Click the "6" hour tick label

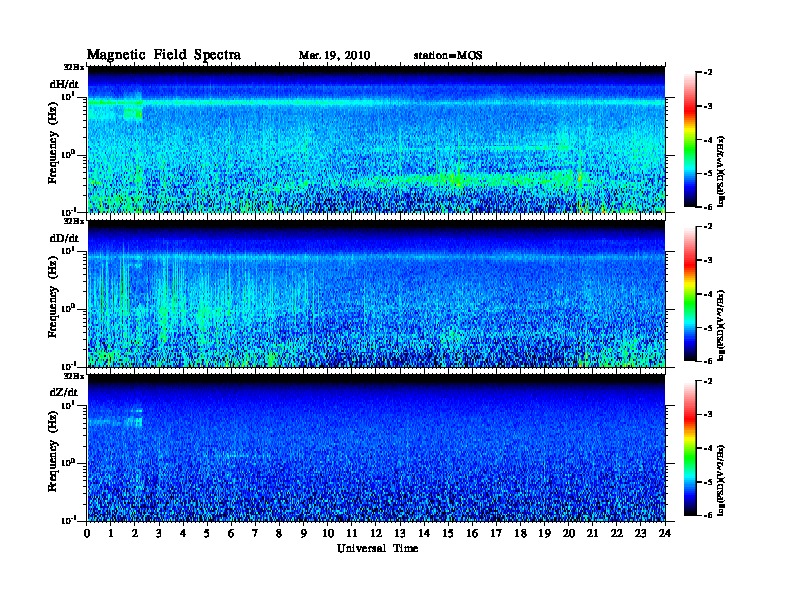pos(231,534)
